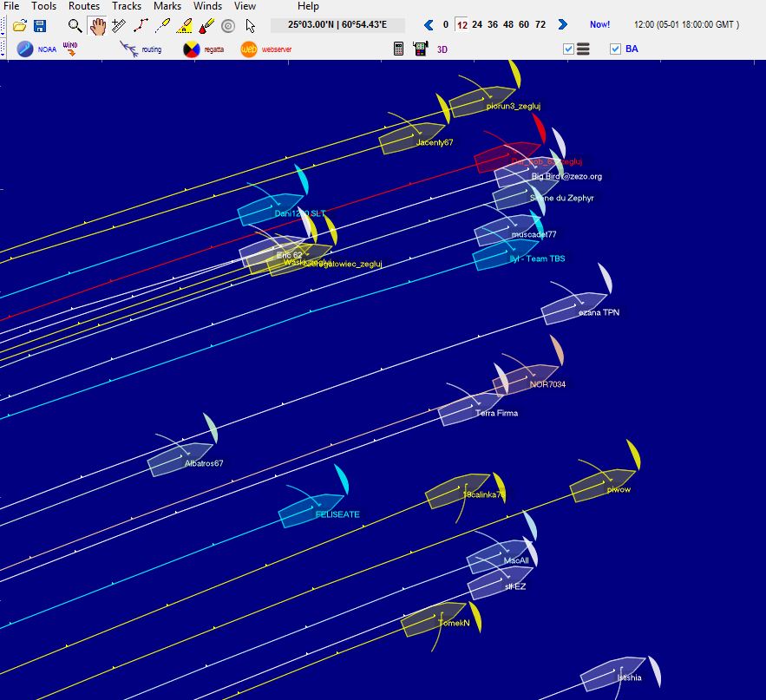766x700 pixels.
Task: Select the ruler measurement tool
Action: pyautogui.click(x=119, y=26)
